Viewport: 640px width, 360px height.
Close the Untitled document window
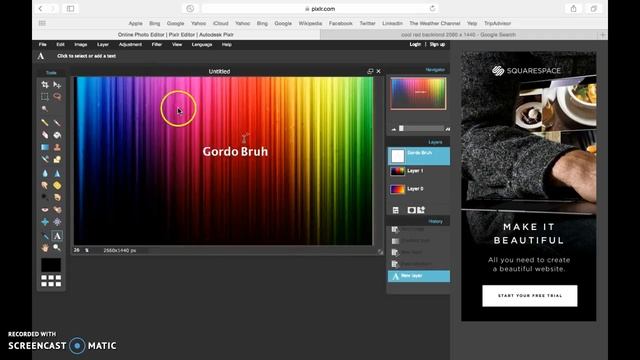(x=379, y=71)
